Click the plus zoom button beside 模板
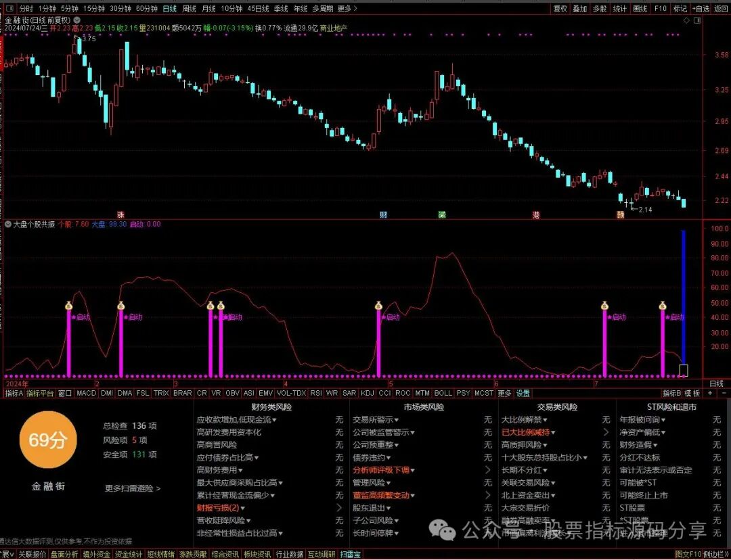 [x=709, y=393]
